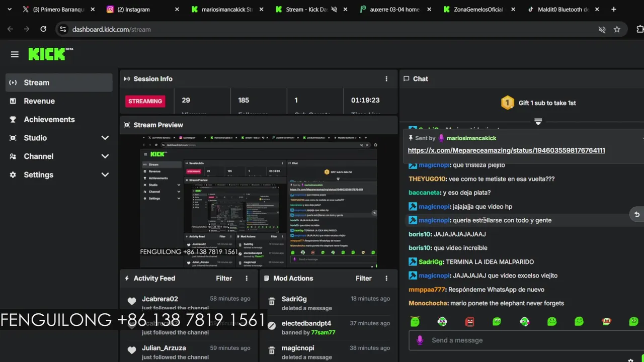Open Activity Feed three-dot options

(x=247, y=278)
